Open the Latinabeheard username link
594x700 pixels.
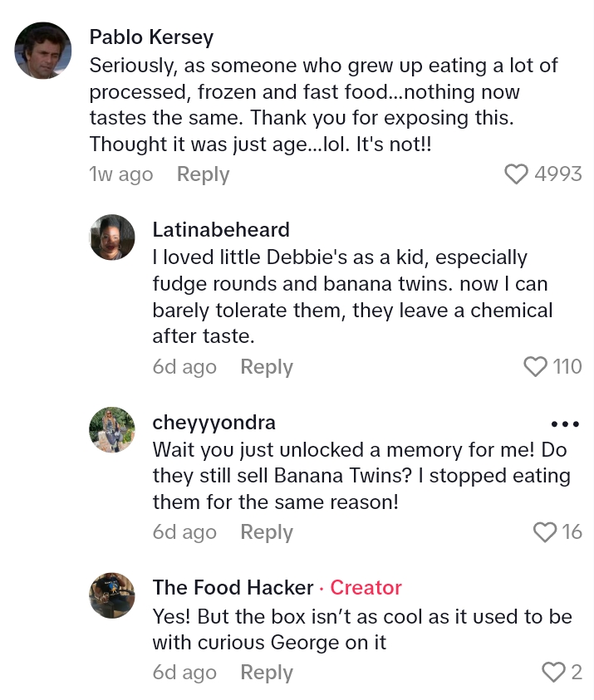[x=221, y=230]
